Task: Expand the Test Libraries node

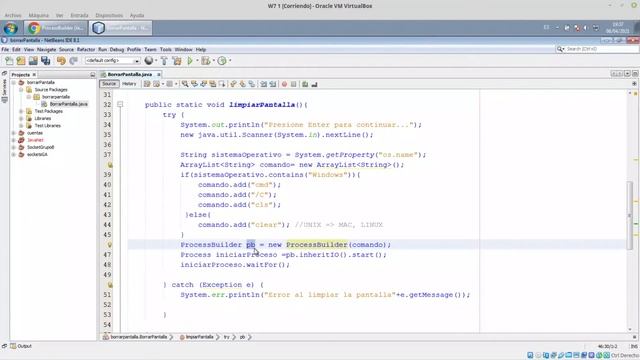Action: 21,126
